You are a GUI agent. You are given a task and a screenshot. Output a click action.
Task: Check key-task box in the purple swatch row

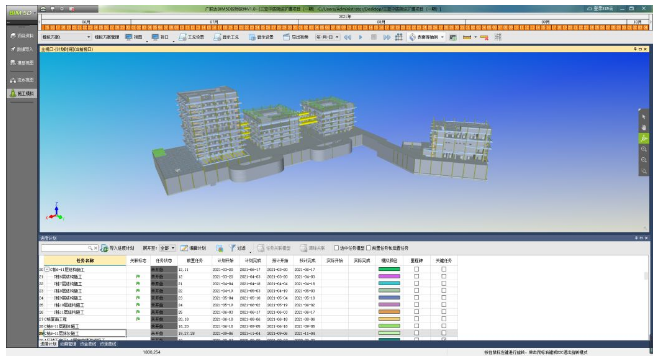click(443, 305)
